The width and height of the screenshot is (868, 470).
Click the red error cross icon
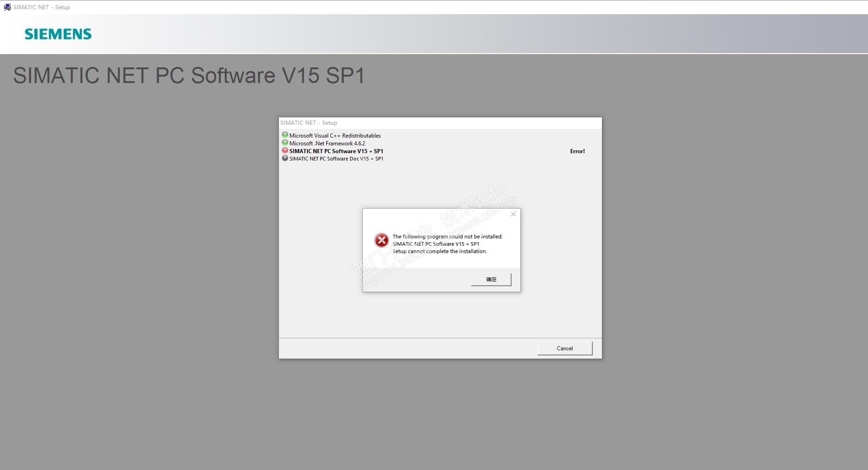pyautogui.click(x=381, y=240)
